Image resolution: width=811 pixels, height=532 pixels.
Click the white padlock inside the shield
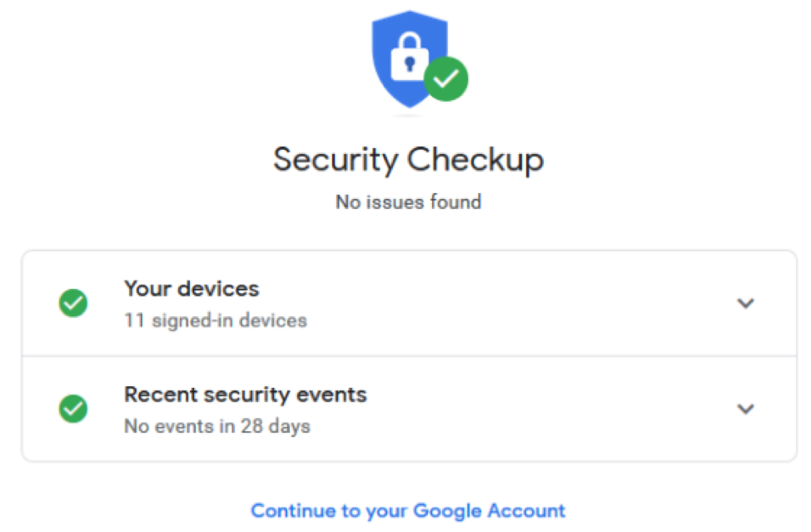[x=410, y=57]
